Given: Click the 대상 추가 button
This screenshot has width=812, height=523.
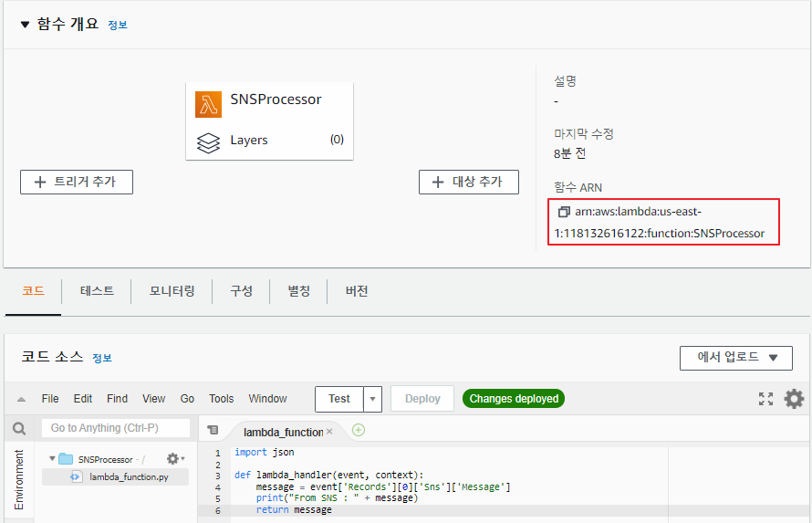Looking at the screenshot, I should coord(469,182).
